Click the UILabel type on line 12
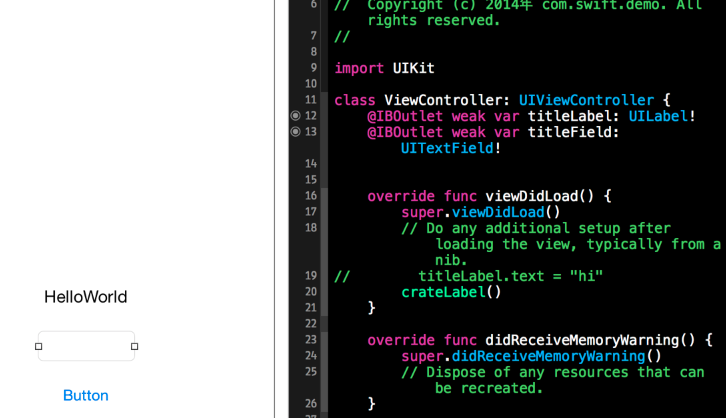726x418 pixels. (x=658, y=116)
